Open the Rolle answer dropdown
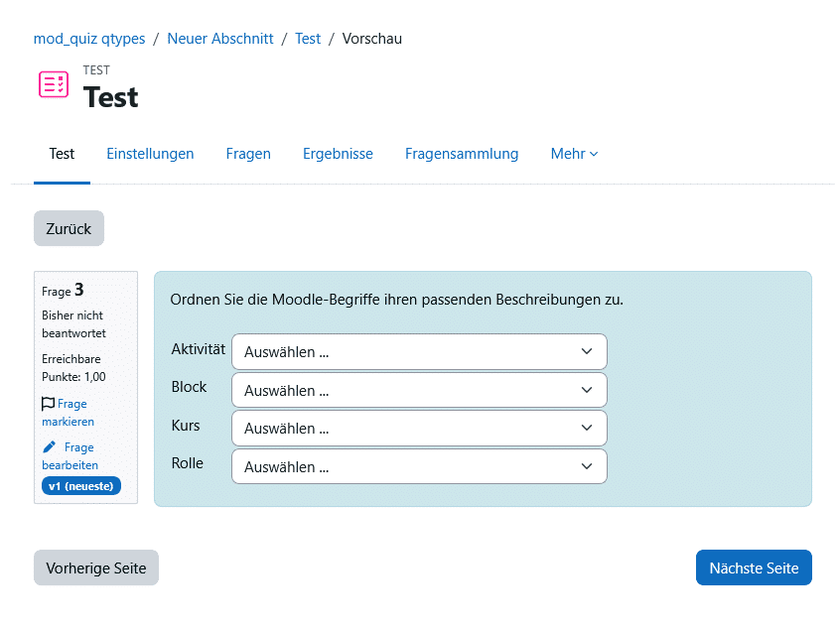This screenshot has width=840, height=630. click(x=419, y=466)
